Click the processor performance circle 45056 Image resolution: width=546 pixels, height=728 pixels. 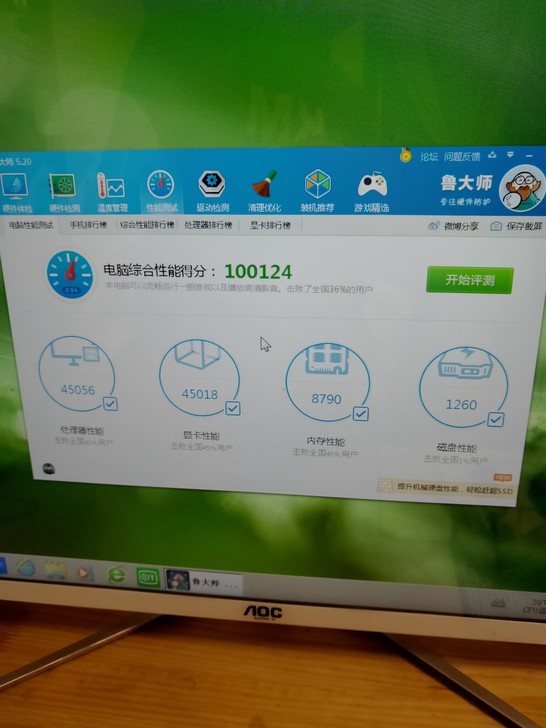point(77,374)
